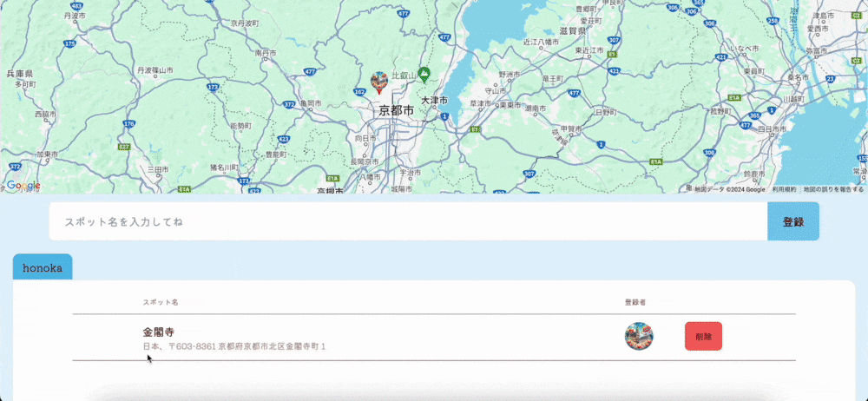868x401 pixels.
Task: Click the 近江八幡市 label on the map
Action: tap(541, 42)
